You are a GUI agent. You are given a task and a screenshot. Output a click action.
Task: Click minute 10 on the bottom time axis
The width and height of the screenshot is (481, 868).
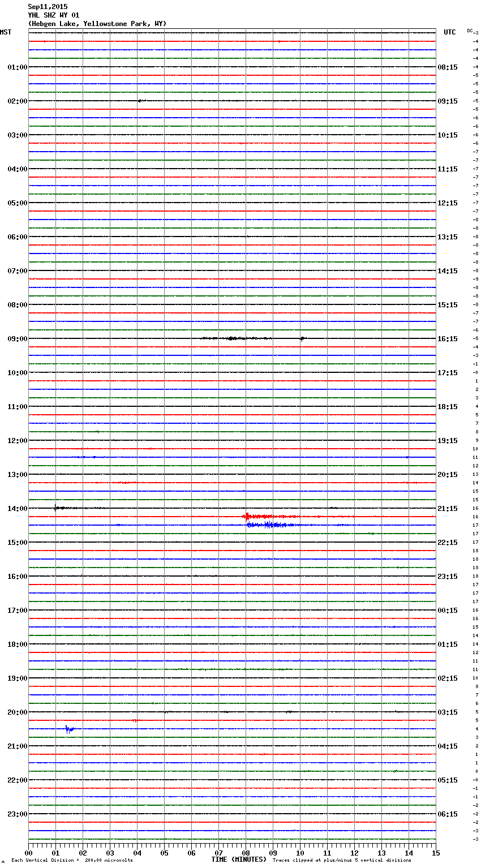point(300,853)
